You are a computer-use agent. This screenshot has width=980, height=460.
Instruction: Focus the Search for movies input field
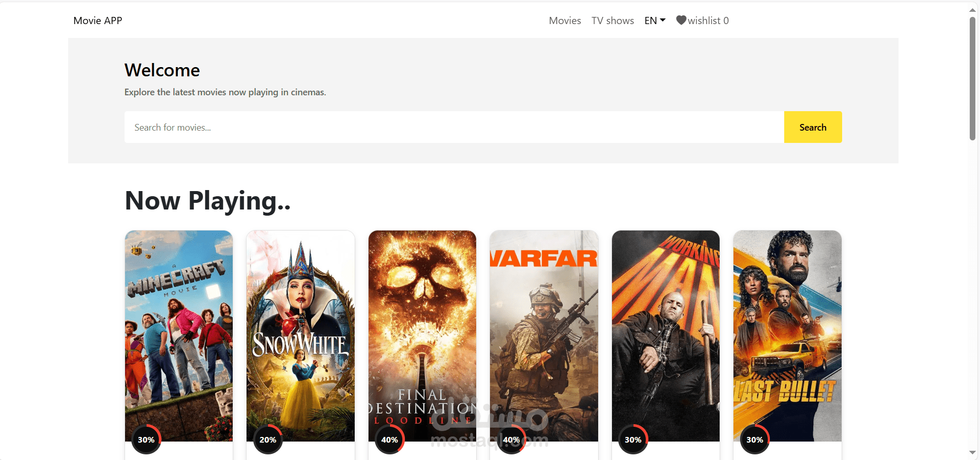(454, 127)
